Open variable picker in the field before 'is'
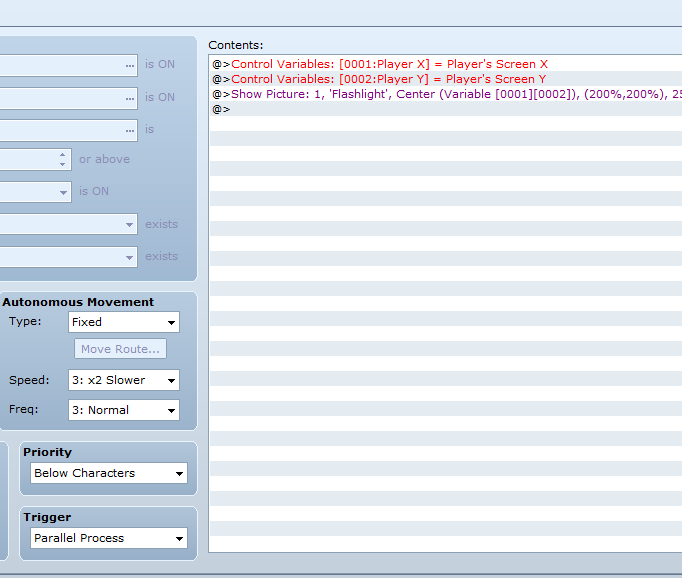This screenshot has height=578, width=682. 129,130
